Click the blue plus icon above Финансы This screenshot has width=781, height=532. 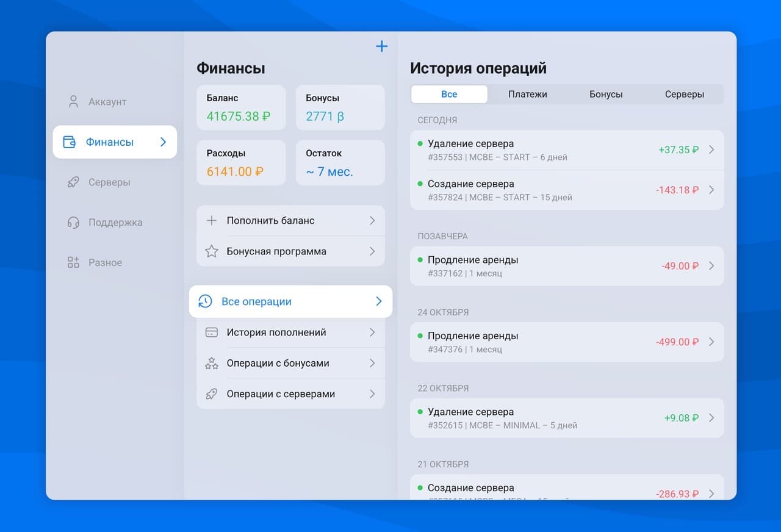pos(381,46)
